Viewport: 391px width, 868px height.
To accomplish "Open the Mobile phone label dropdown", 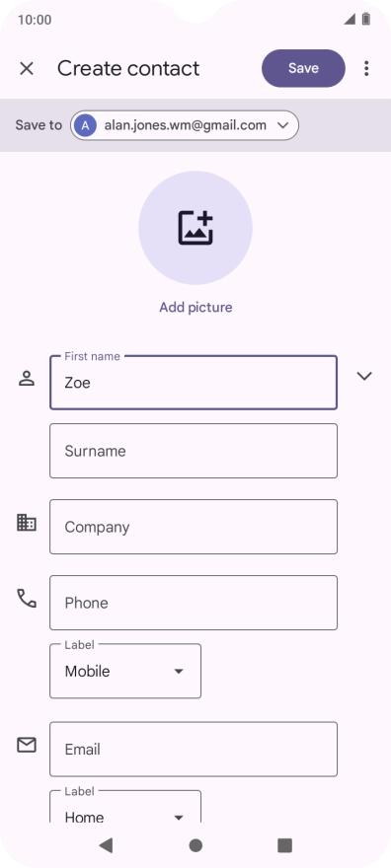I will (x=125, y=671).
